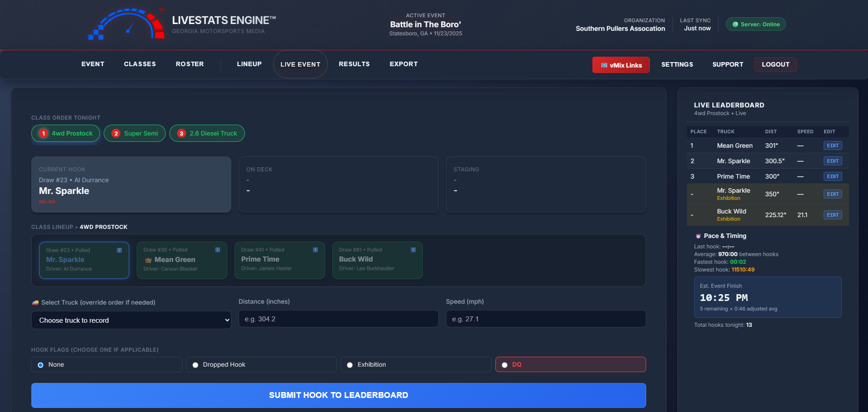Click Submit Hook to Leaderboard
Image resolution: width=868 pixels, height=412 pixels.
coord(338,395)
